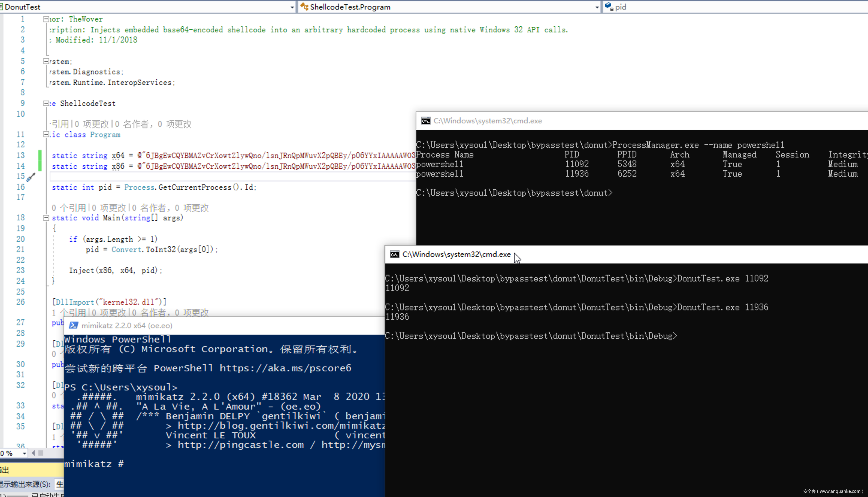This screenshot has width=868, height=497.
Task: Collapse the Main method at line 18
Action: coord(46,218)
